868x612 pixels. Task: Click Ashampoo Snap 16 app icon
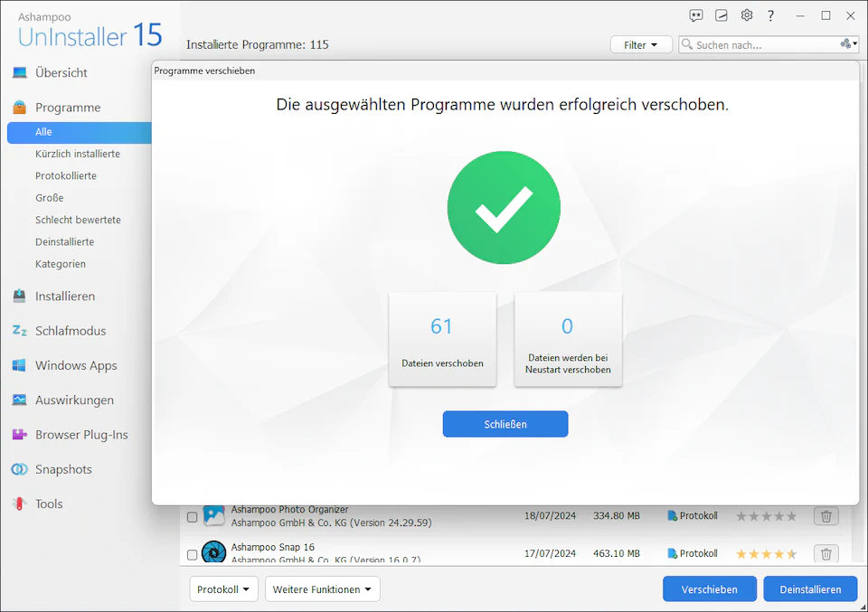pyautogui.click(x=213, y=552)
